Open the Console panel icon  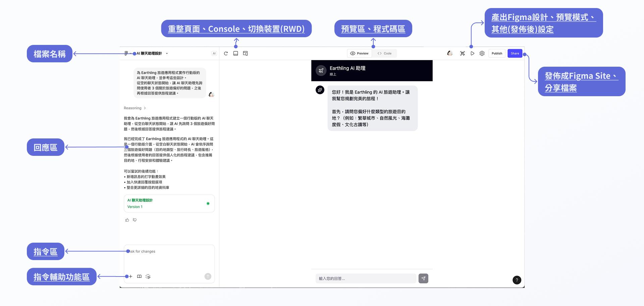(x=235, y=54)
